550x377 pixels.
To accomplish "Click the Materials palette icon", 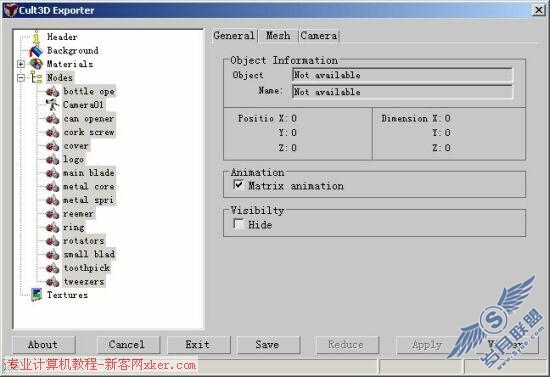I will pos(36,64).
